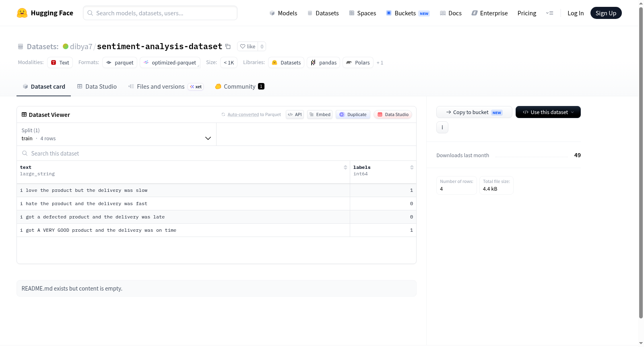The image size is (644, 347).
Task: Go to Datasets in top navigation
Action: click(323, 13)
